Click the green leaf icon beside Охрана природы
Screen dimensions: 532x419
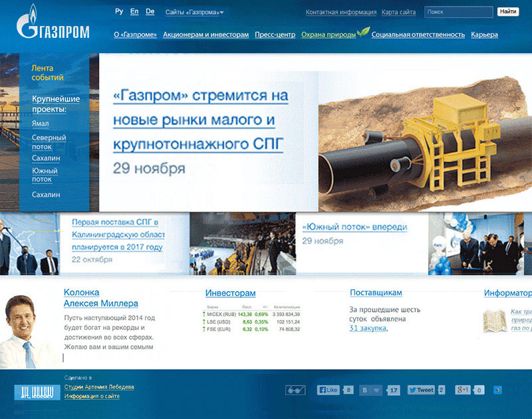pos(363,32)
